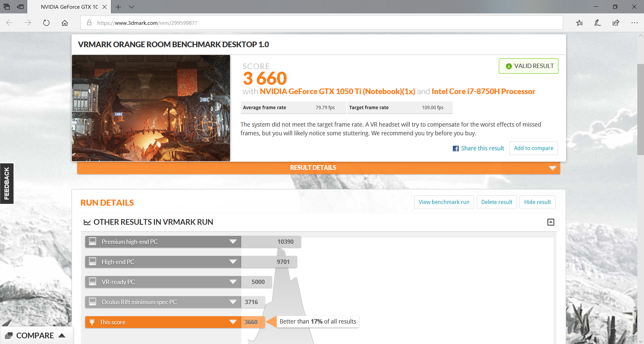
Task: Go to the Home page icon
Action: point(65,23)
